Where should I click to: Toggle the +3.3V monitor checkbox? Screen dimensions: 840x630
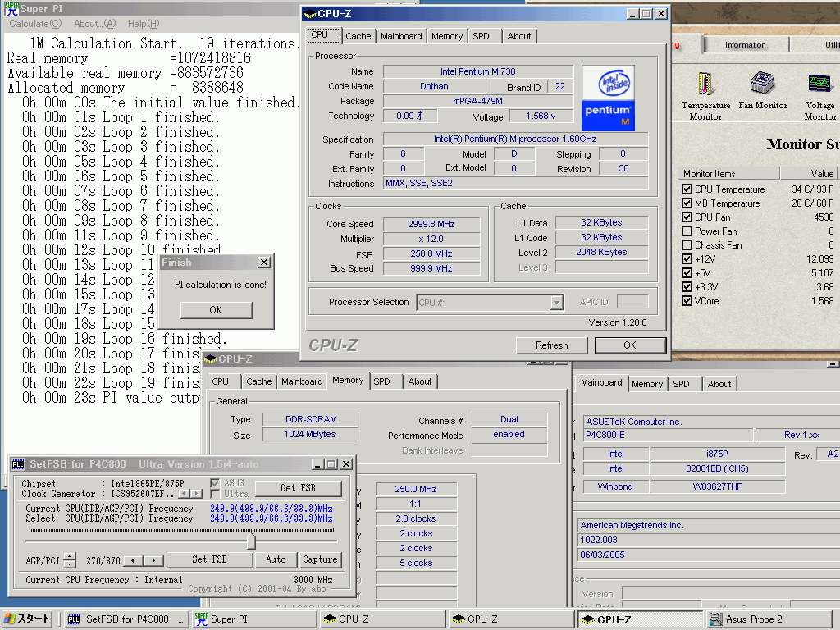[x=687, y=286]
